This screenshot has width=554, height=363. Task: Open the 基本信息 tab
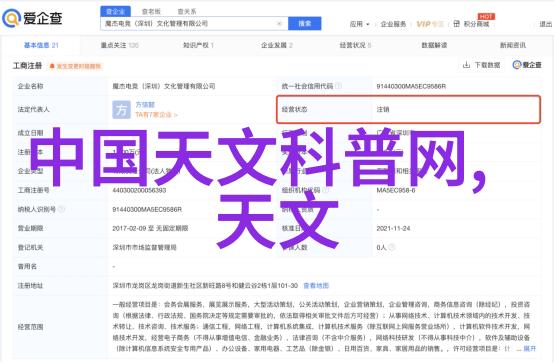[x=41, y=45]
